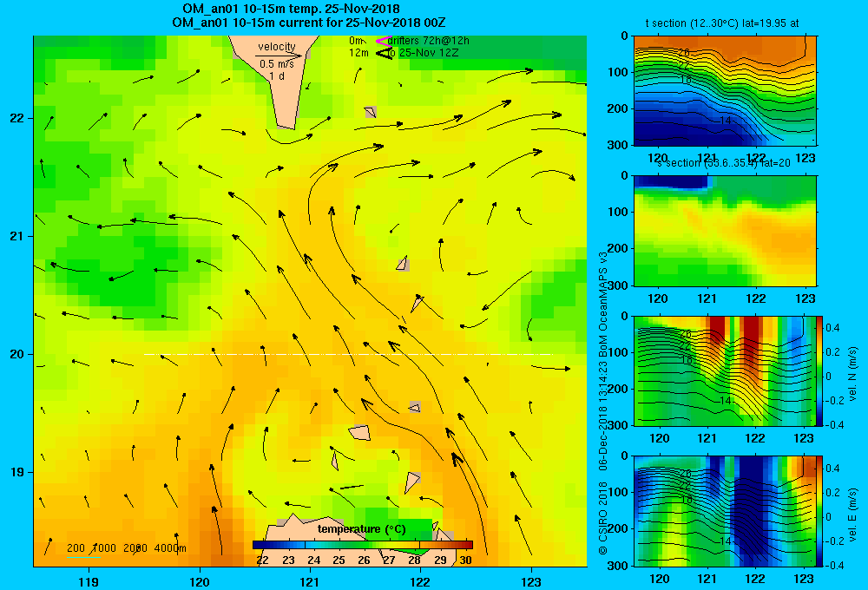Image resolution: width=868 pixels, height=590 pixels.
Task: Click the temperature section panel at lat 19.95
Action: 725,91
